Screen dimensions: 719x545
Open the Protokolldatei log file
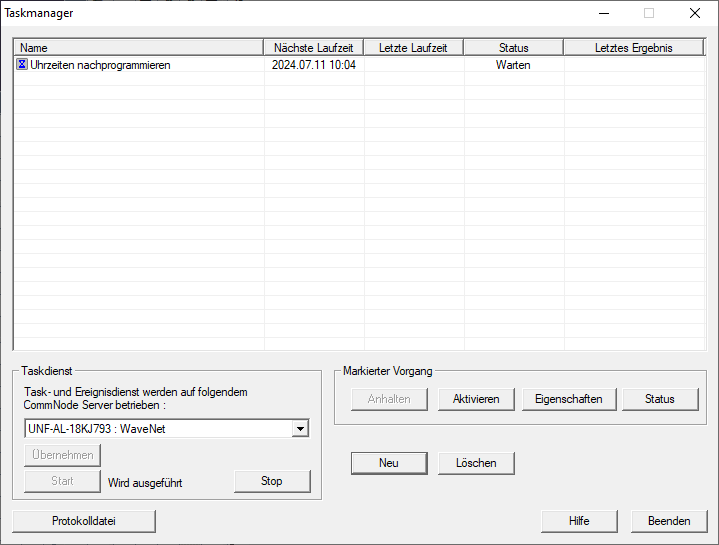84,521
